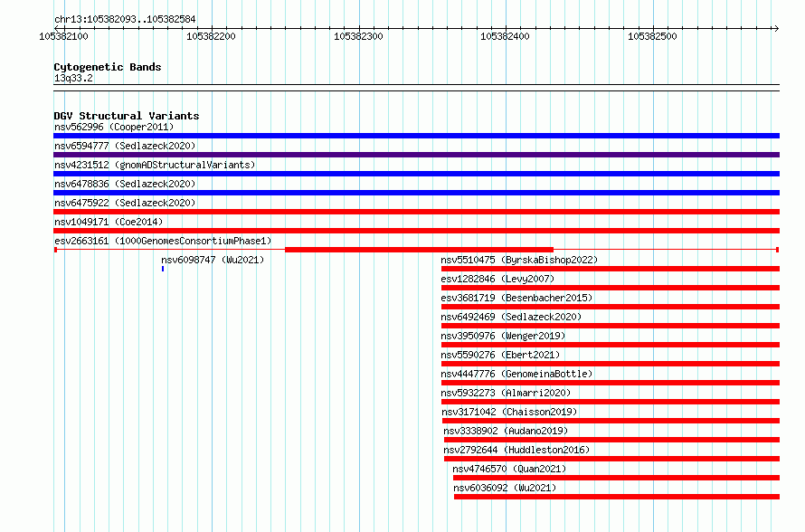Open the nsv6036092 (Wu2021) label
805x532 pixels.
pos(505,488)
